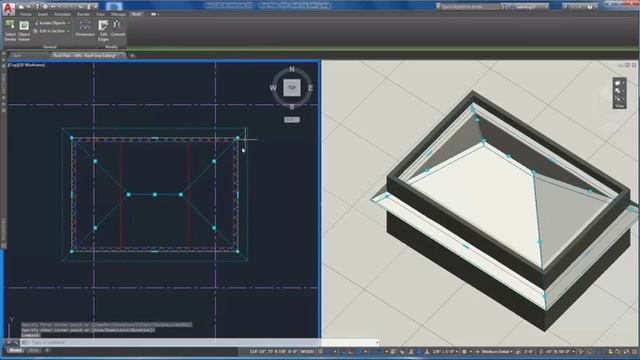Screen dimensions: 640x360
Task: Switch to the Manage ribbon tab
Action: point(118,14)
